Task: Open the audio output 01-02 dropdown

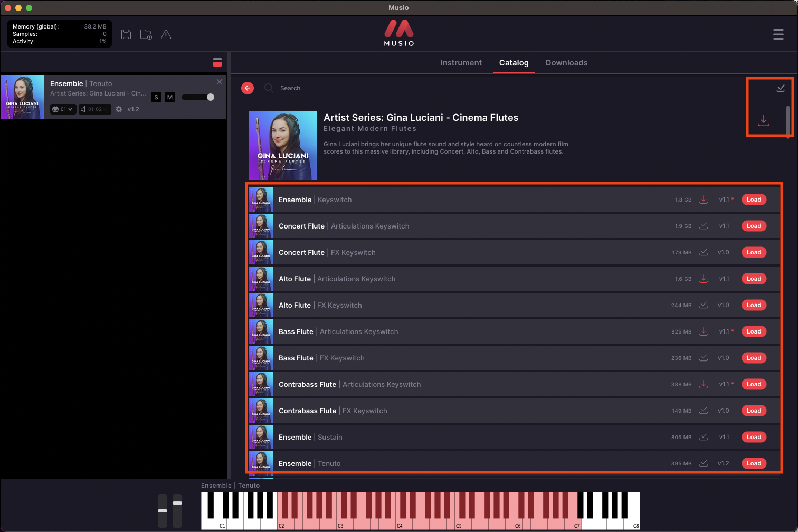Action: tap(95, 109)
